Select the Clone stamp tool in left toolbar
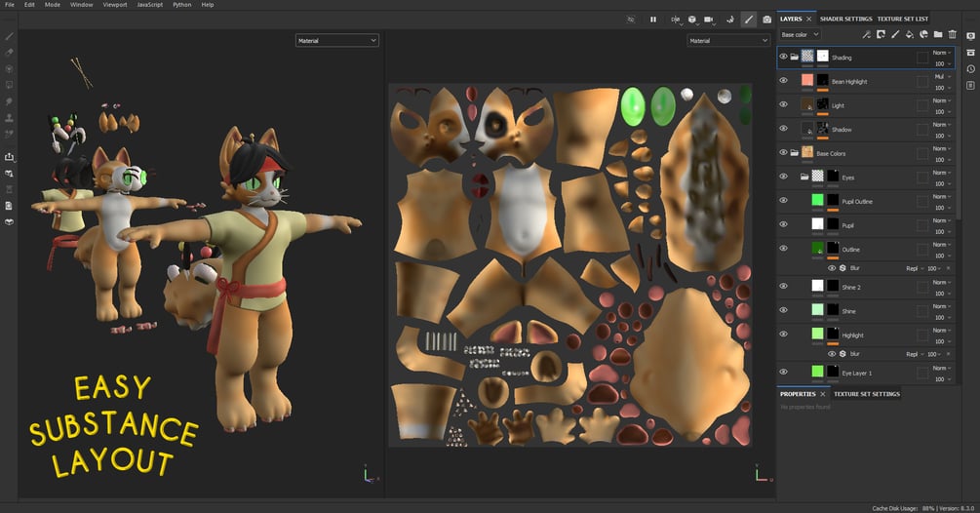Image resolution: width=980 pixels, height=513 pixels. pos(9,117)
